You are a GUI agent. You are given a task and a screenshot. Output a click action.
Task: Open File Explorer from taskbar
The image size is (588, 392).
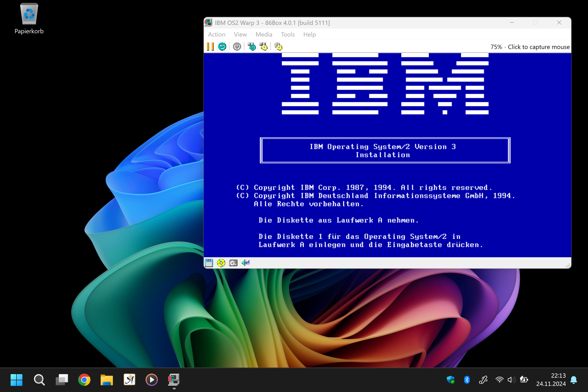point(107,380)
